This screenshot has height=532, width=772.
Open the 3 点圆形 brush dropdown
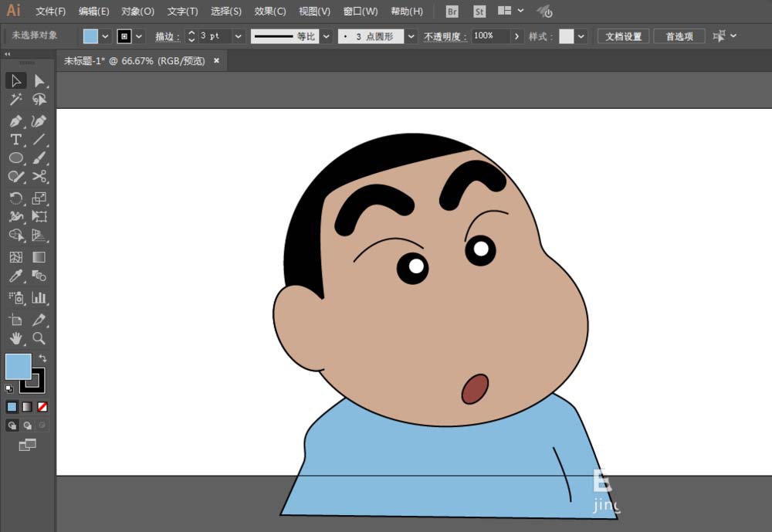coord(411,36)
